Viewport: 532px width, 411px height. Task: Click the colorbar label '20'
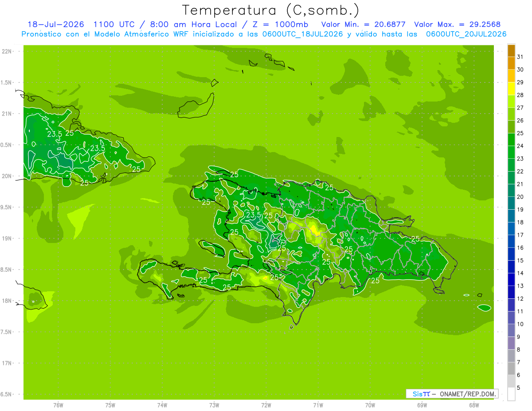520,197
